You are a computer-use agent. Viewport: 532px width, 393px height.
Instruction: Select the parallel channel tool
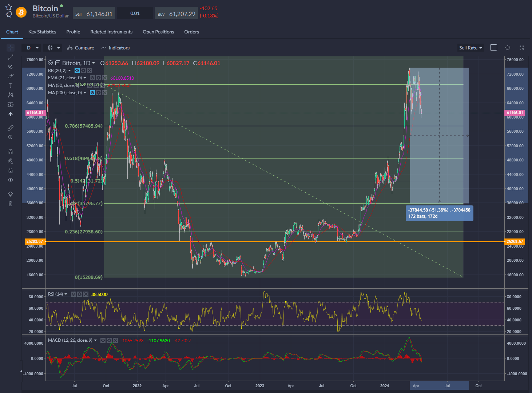coord(11,67)
